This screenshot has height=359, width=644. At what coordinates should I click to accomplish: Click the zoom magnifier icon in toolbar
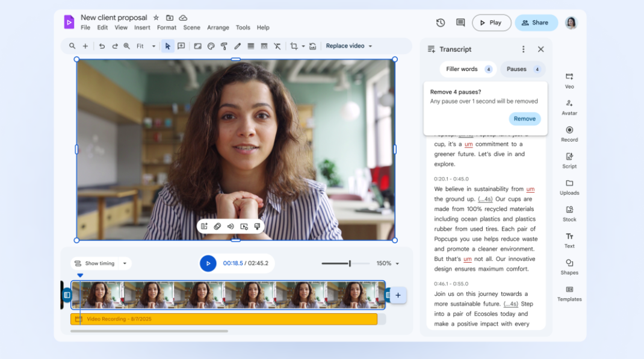coord(127,46)
